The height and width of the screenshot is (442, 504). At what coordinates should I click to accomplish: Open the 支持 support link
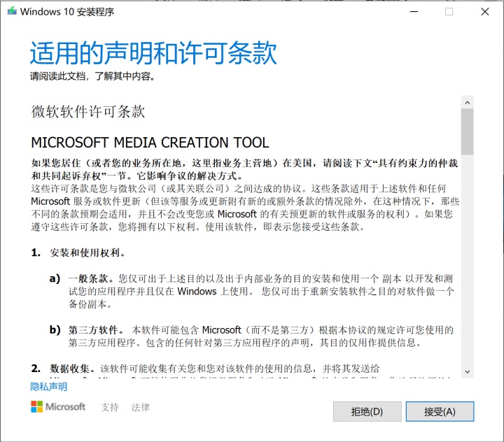[x=110, y=407]
